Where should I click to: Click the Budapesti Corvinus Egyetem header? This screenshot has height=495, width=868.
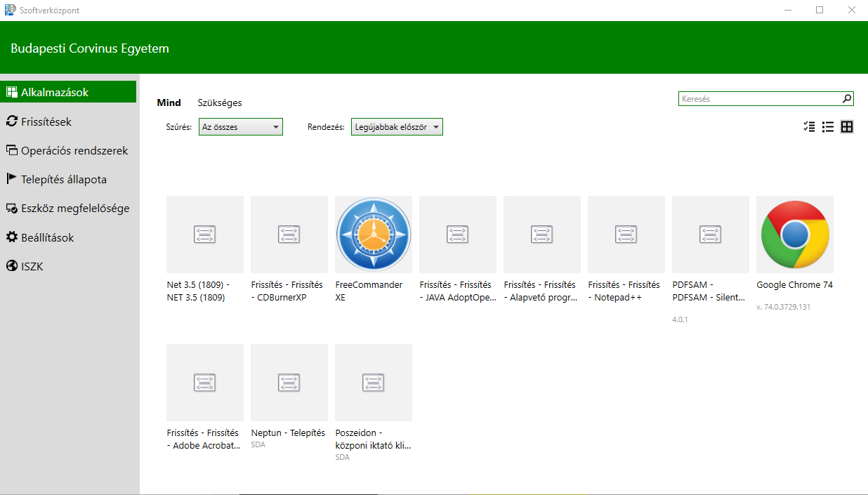pyautogui.click(x=90, y=48)
